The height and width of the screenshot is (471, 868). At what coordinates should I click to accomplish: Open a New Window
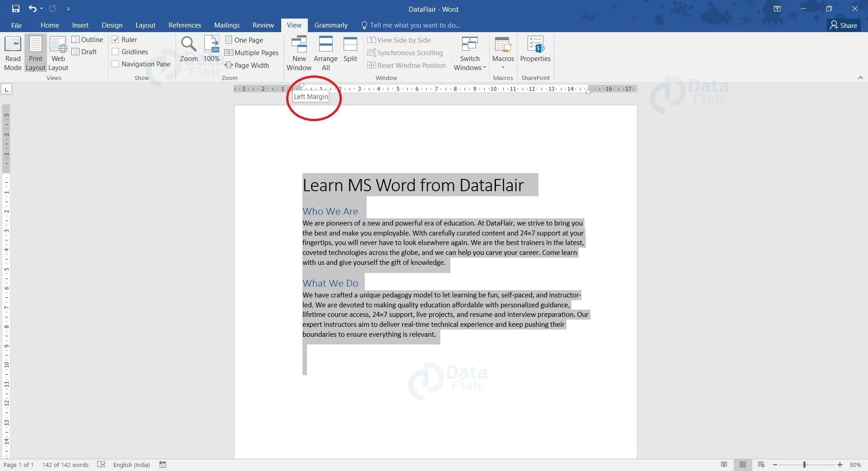[x=298, y=53]
